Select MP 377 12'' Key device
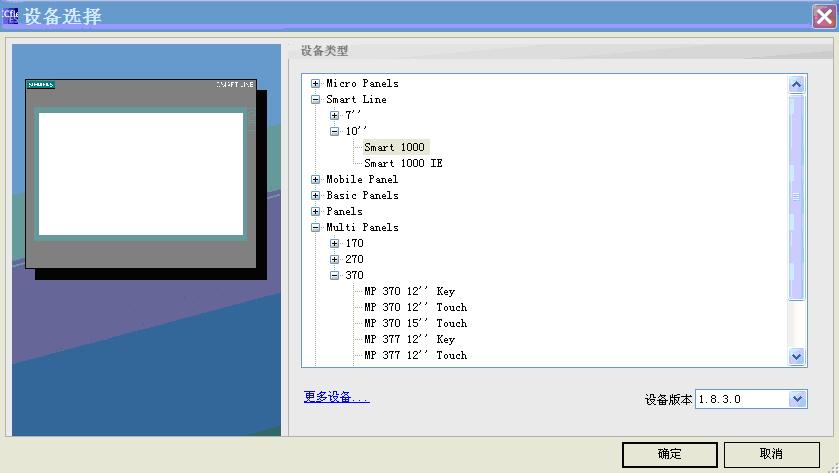The image size is (839, 473). pyautogui.click(x=409, y=339)
